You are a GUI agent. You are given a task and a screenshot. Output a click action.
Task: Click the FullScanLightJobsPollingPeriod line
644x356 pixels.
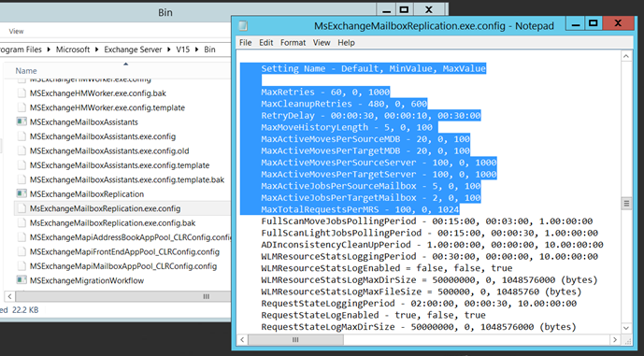[430, 233]
